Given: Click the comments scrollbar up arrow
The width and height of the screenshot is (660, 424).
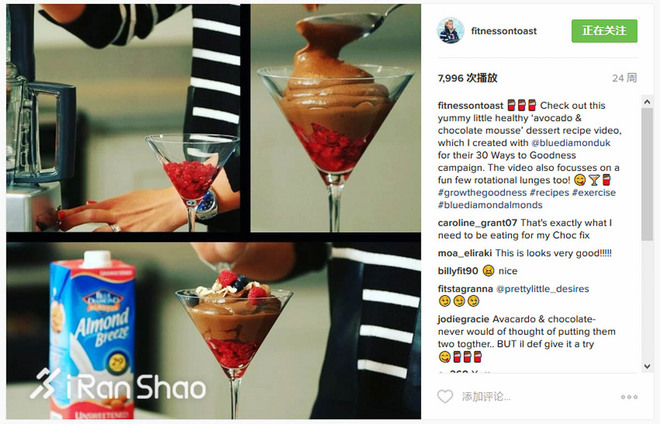Looking at the screenshot, I should coord(647,101).
